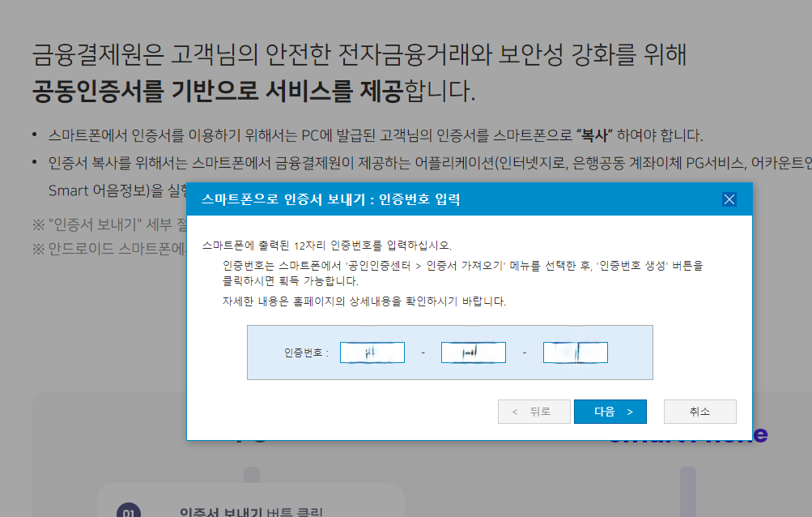Click dialog title 스마트폰으로 인증서 보내기 : 인증번호 입력
Screen dimensions: 812x517
pos(330,199)
